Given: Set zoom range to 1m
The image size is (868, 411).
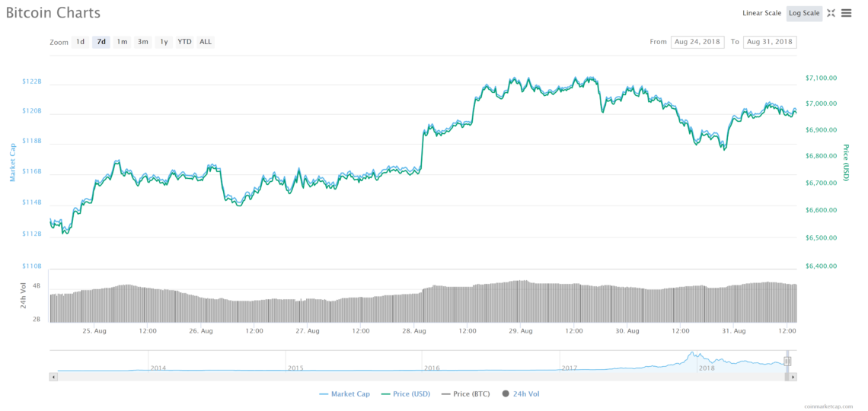Looking at the screenshot, I should pos(123,42).
